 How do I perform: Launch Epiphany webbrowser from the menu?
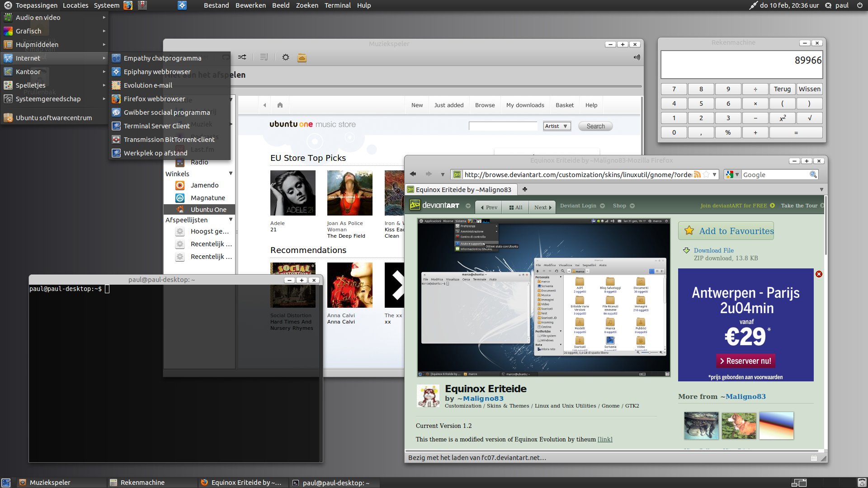tap(170, 71)
